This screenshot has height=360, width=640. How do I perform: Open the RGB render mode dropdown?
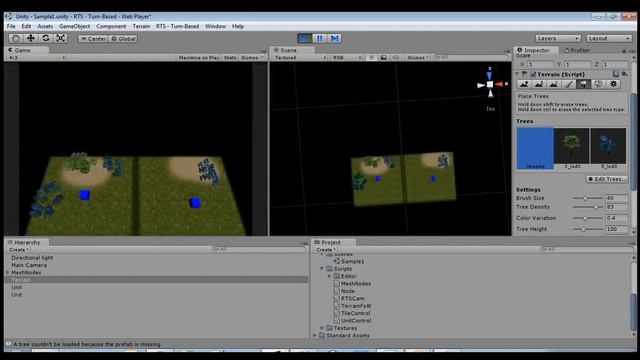click(347, 58)
